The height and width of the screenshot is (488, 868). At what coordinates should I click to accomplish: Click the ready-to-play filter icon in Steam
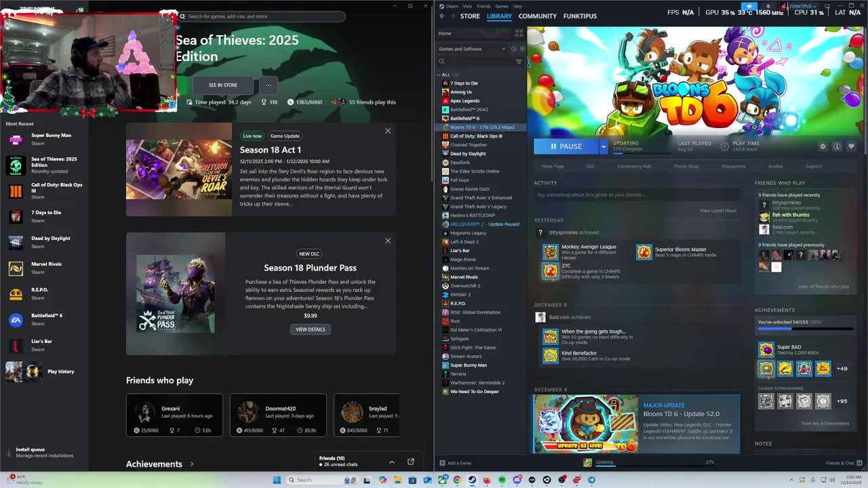click(521, 49)
